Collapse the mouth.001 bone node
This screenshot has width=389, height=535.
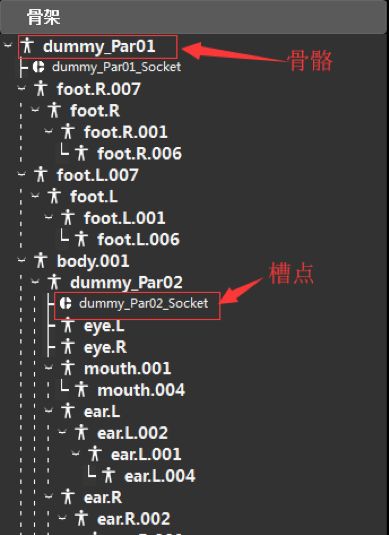tap(48, 368)
